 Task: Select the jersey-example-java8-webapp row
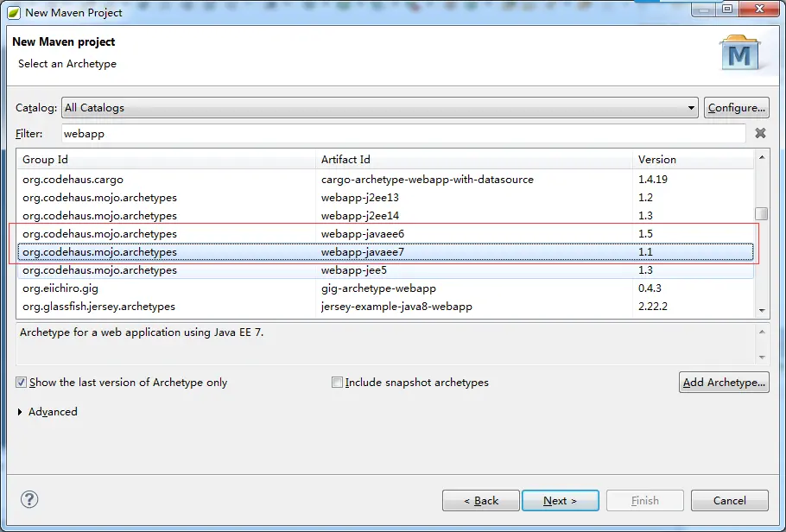coord(385,307)
